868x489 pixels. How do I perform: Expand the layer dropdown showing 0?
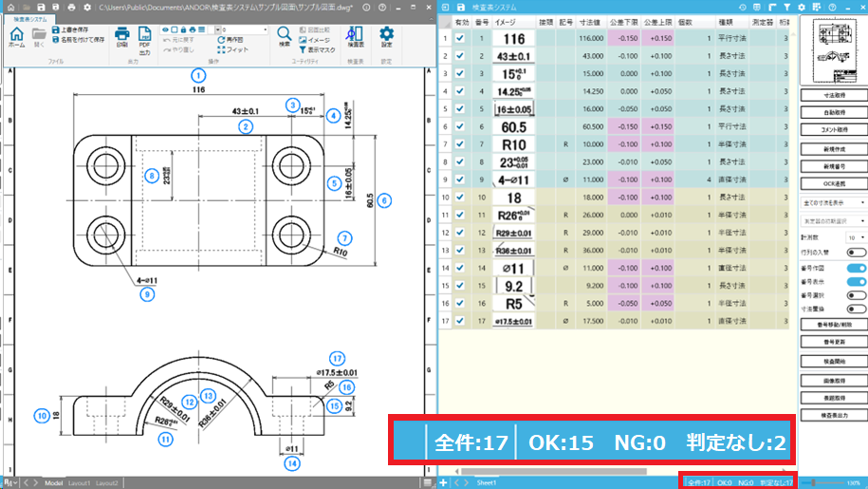point(244,30)
